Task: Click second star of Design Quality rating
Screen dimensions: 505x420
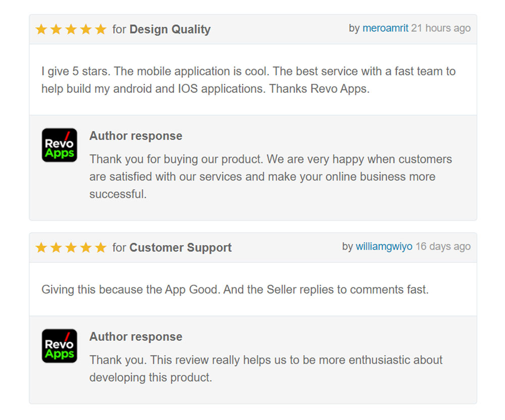Action: (56, 29)
